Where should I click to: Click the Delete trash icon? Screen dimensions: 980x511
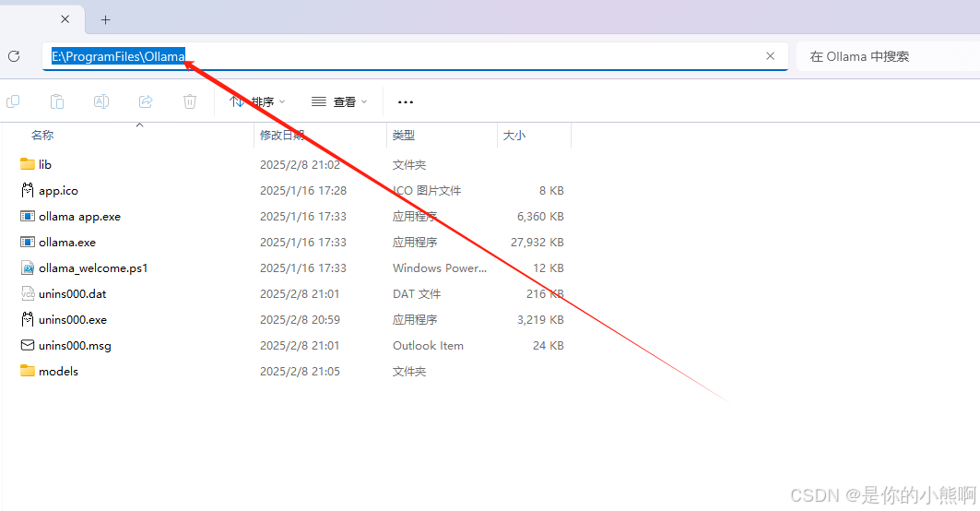pos(190,101)
